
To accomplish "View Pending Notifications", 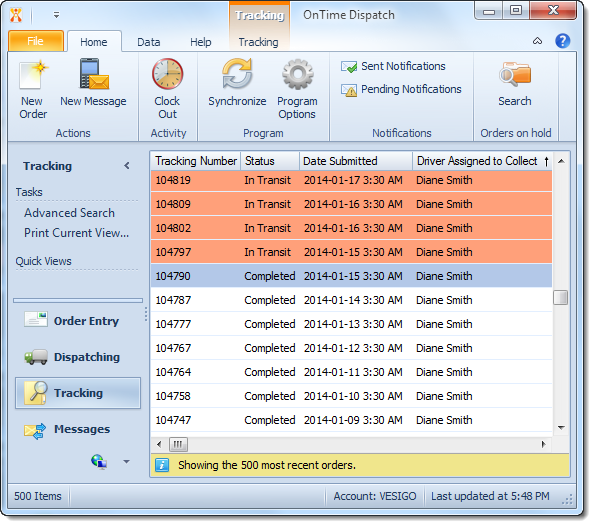I will coord(401,90).
